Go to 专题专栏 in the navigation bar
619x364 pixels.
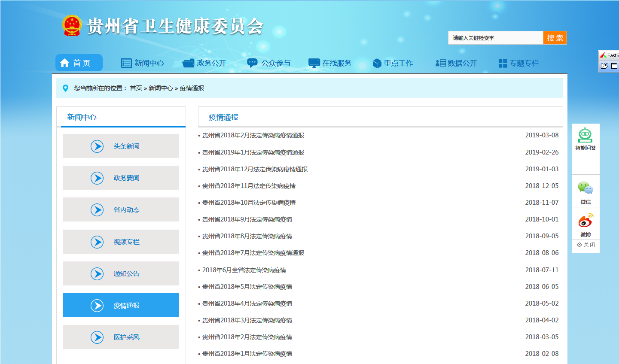pos(518,63)
